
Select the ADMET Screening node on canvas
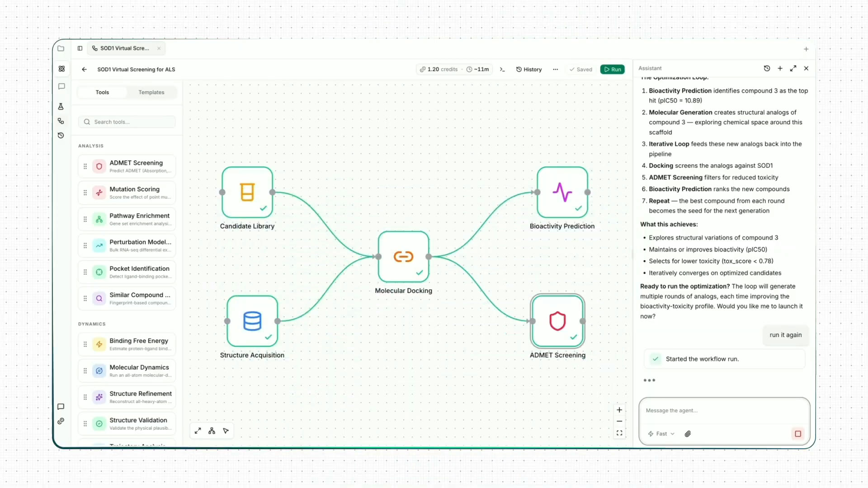(x=557, y=321)
